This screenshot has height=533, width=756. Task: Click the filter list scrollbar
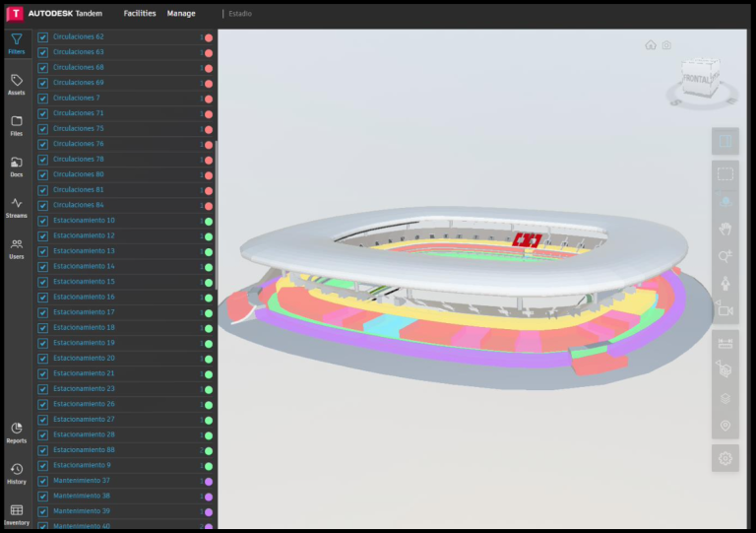[x=216, y=215]
